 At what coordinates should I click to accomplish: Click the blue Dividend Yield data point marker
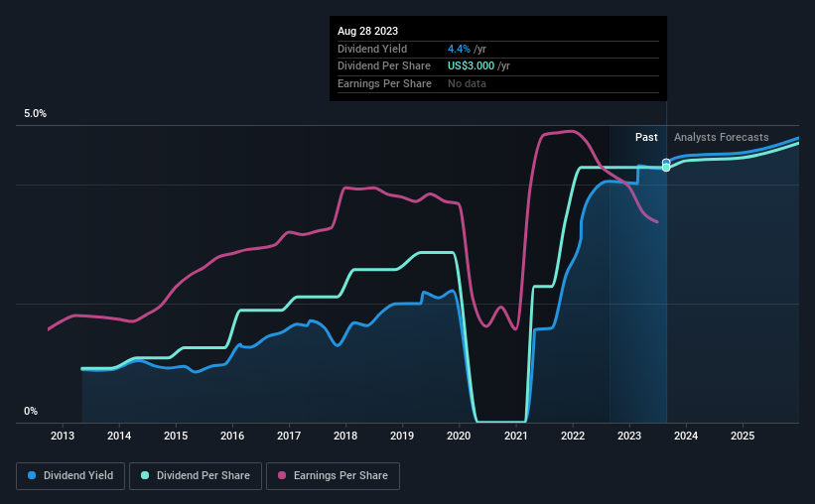tap(666, 163)
